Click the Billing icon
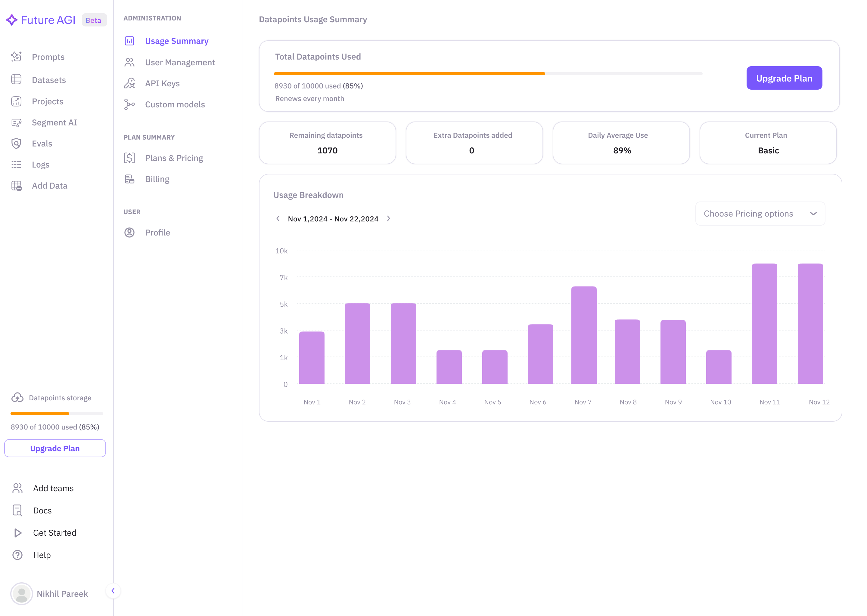The image size is (867, 616). [x=129, y=179]
